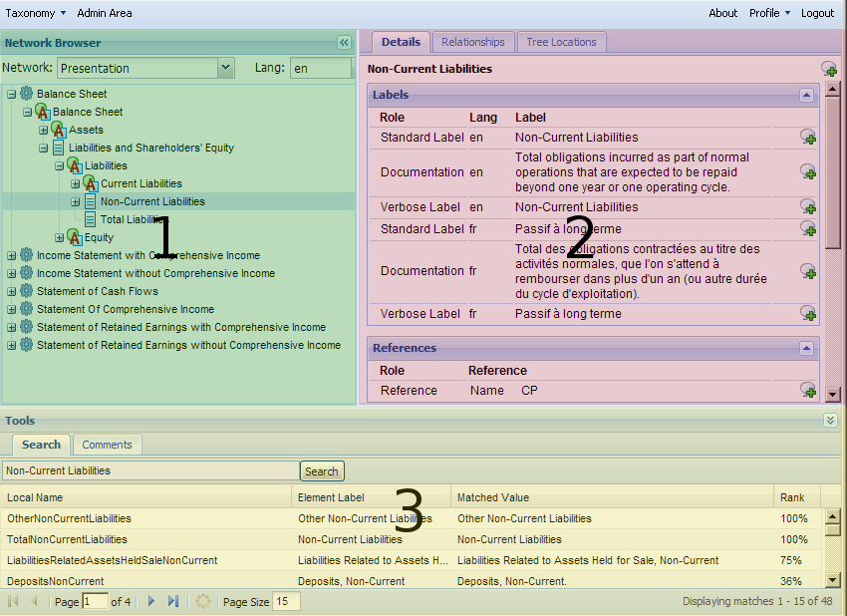Collapse the Labels panel

[x=807, y=94]
